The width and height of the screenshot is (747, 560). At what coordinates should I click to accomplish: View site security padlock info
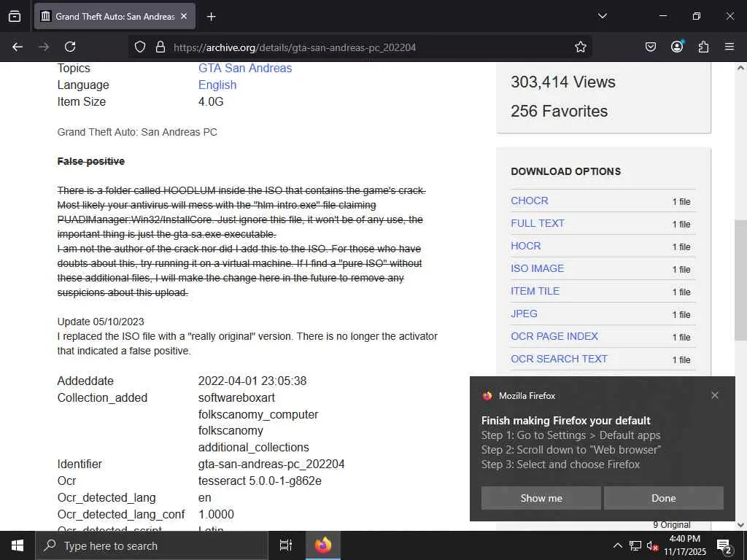coord(160,47)
